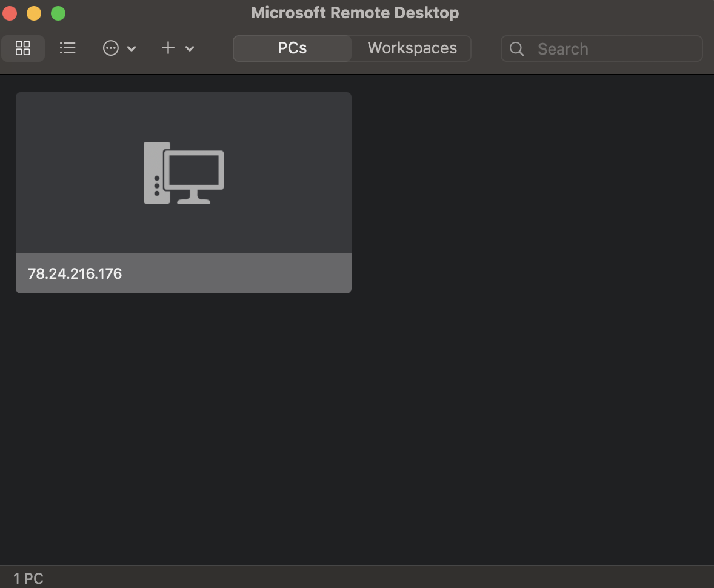The image size is (714, 588).
Task: Switch to grid view layout
Action: pos(23,48)
